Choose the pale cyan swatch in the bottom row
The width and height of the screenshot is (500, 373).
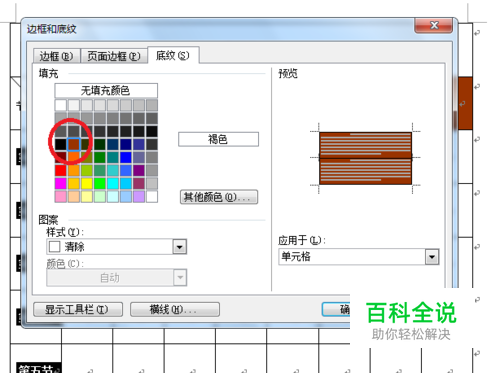[113, 196]
